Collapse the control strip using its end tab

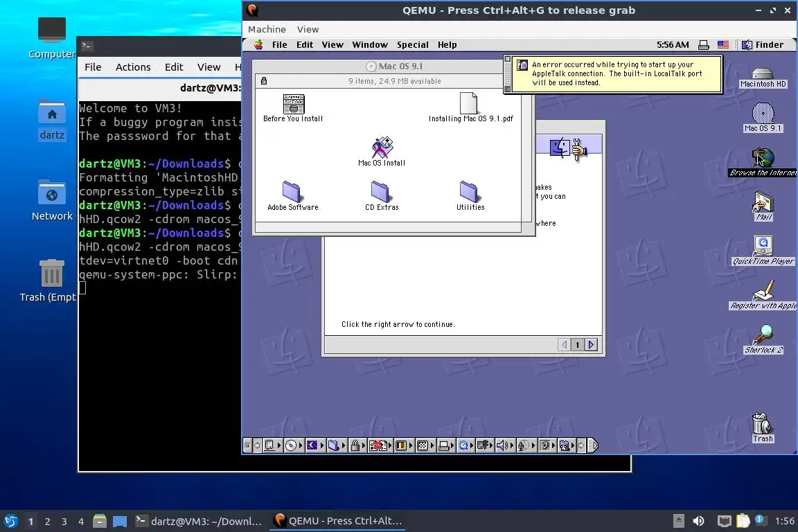click(593, 446)
